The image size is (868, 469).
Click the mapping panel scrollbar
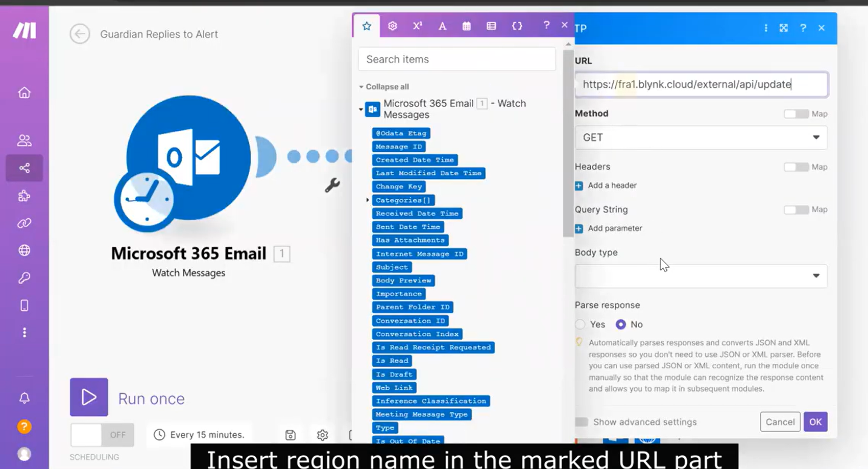click(568, 143)
